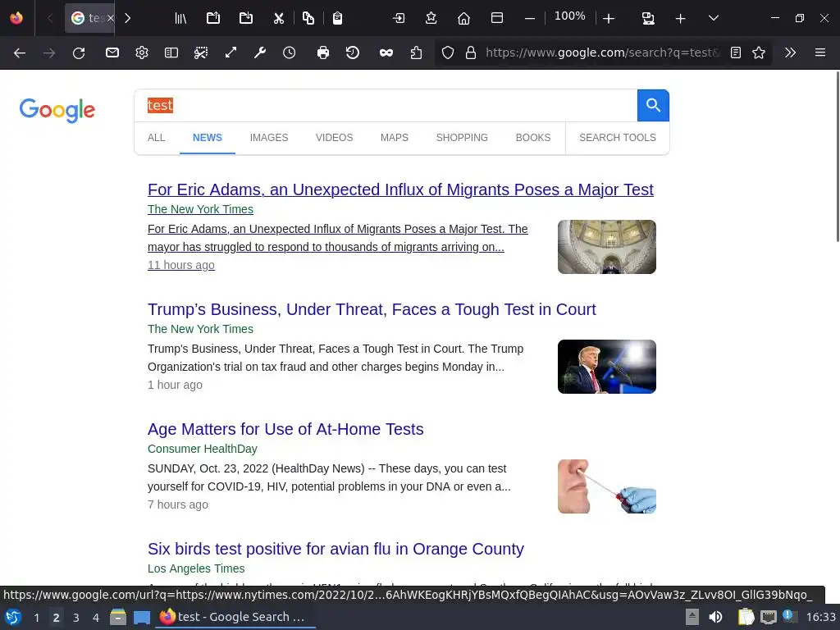Open a new tab with plus
Screen dimensions: 840x630
(x=680, y=19)
